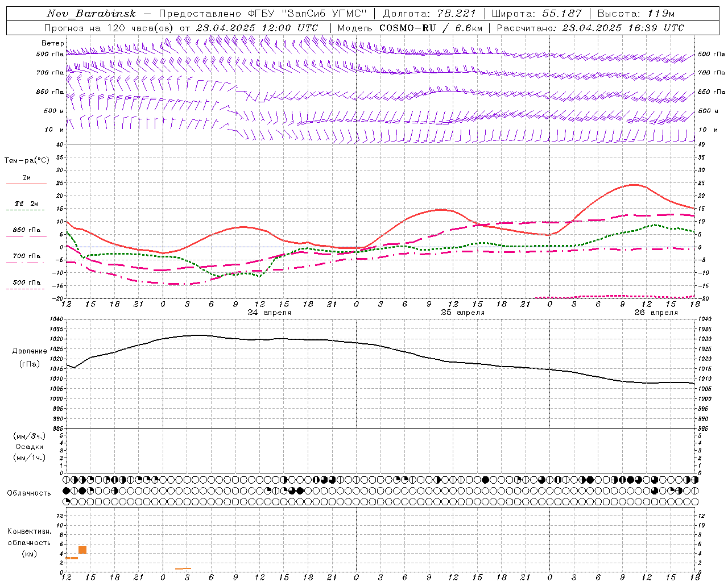Viewport: 728px width, 582px height.
Task: Click the 26 апреля date label
Action: (x=656, y=313)
